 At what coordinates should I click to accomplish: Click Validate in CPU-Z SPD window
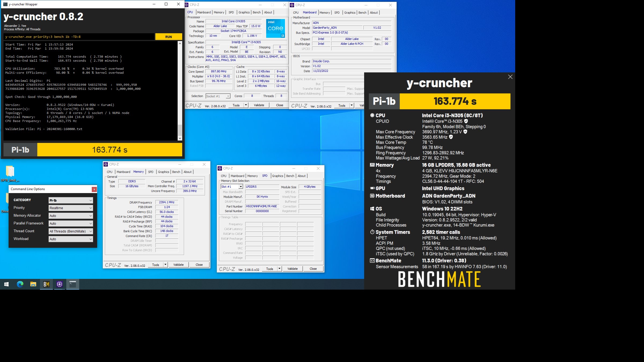click(x=292, y=269)
